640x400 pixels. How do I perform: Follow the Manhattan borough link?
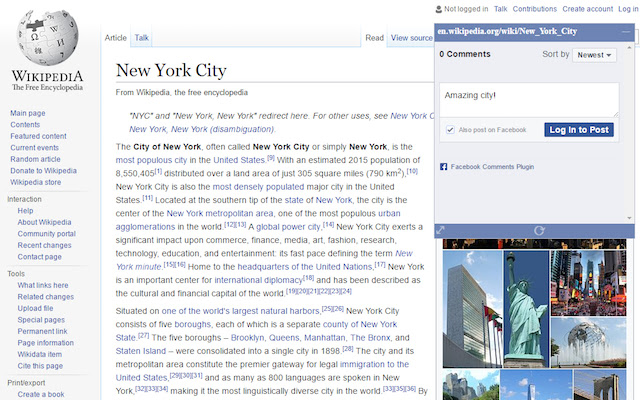325,338
